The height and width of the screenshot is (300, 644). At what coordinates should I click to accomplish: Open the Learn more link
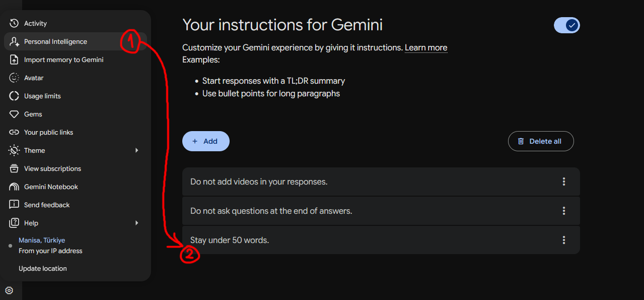click(x=426, y=48)
